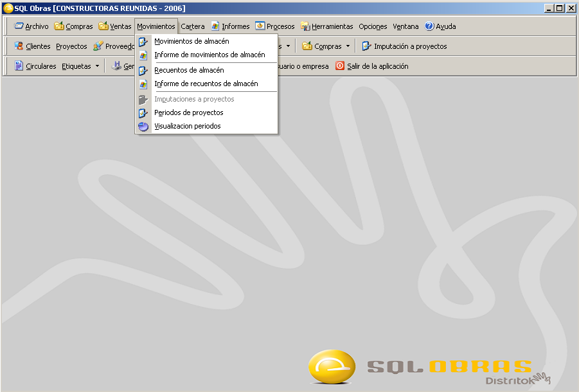Open Movimientos de almacén menu entry

[192, 41]
